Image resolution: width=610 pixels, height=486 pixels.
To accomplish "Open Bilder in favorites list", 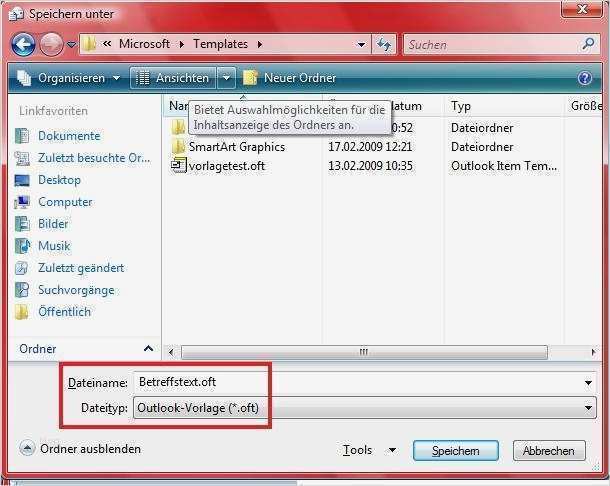I will [53, 224].
